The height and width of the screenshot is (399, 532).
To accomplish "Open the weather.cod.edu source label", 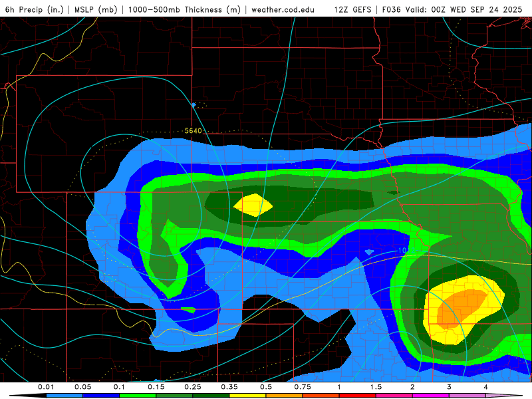I will coord(283,9).
